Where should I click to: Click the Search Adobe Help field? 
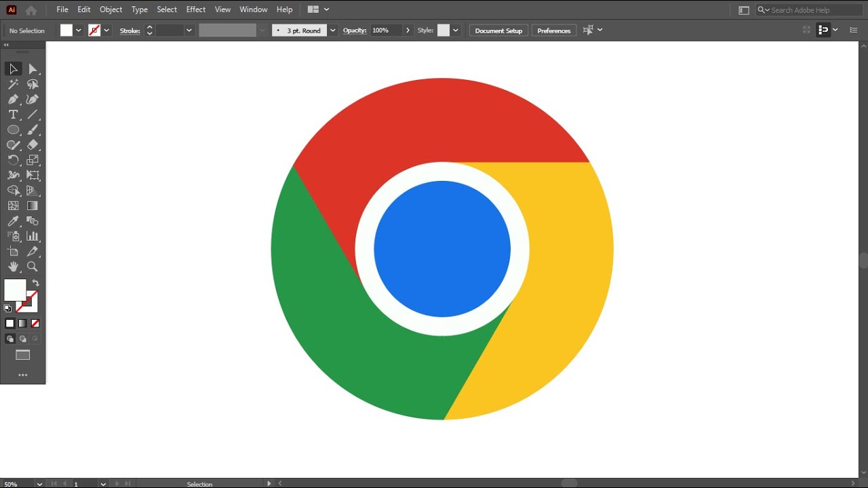tap(808, 10)
